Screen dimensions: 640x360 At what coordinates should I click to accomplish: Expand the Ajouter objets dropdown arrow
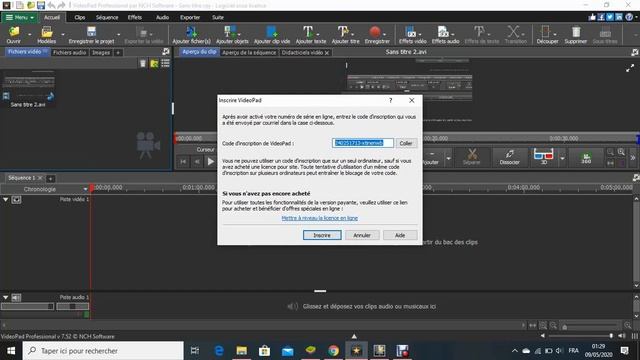tap(239, 34)
